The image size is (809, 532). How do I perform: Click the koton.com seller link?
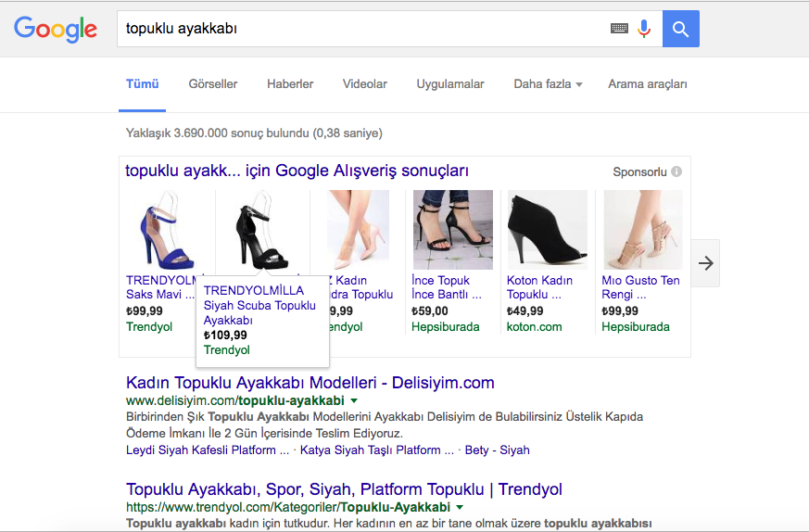[x=534, y=326]
